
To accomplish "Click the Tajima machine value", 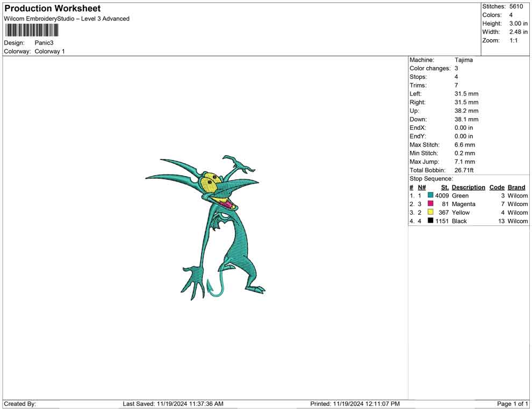I will (464, 60).
